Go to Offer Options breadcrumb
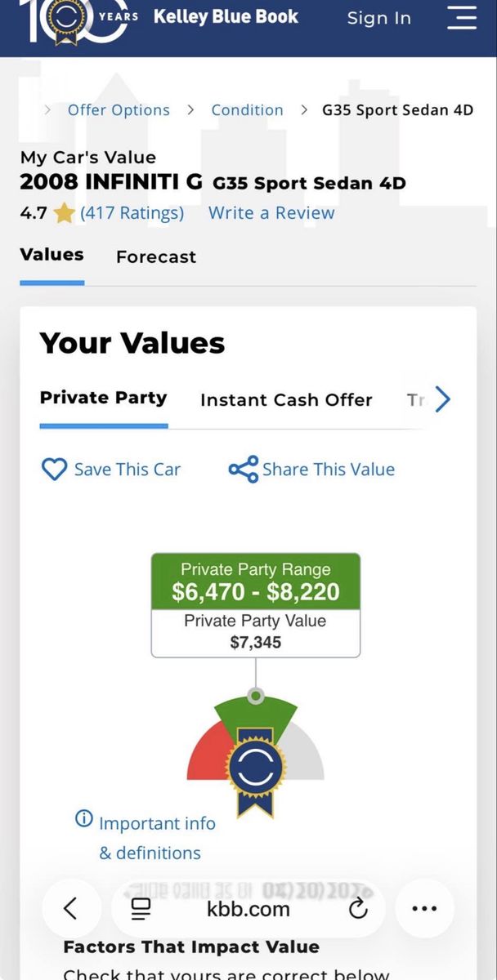497x980 pixels. point(119,110)
